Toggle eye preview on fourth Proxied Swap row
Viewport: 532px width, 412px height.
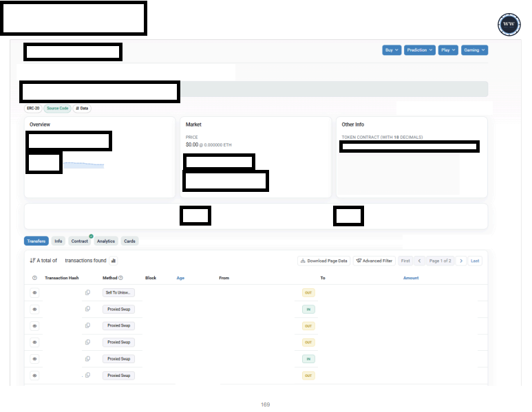point(34,359)
